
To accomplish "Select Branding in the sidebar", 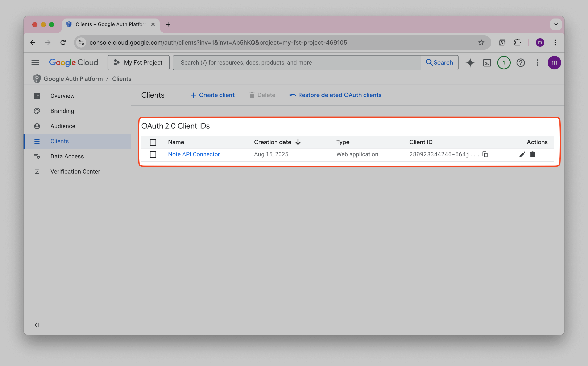I will (x=62, y=111).
